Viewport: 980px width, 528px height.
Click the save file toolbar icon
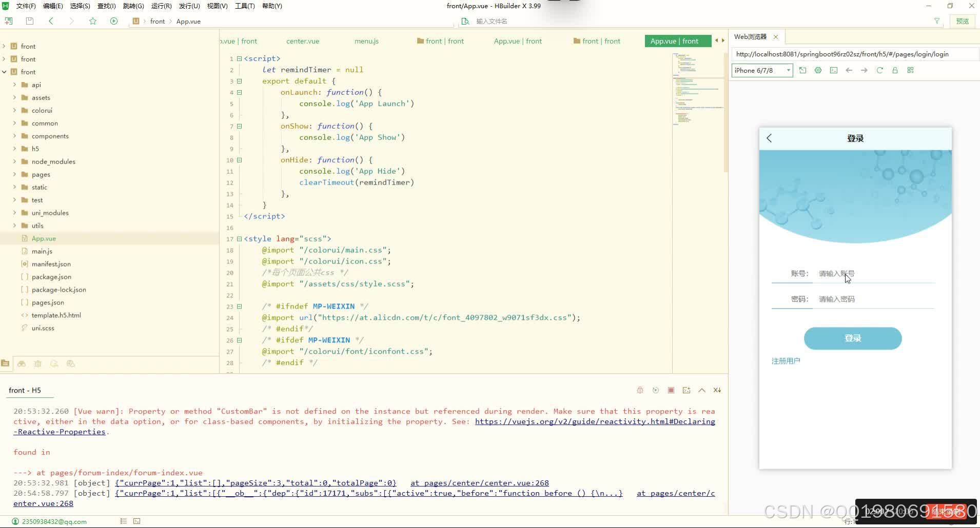[29, 21]
